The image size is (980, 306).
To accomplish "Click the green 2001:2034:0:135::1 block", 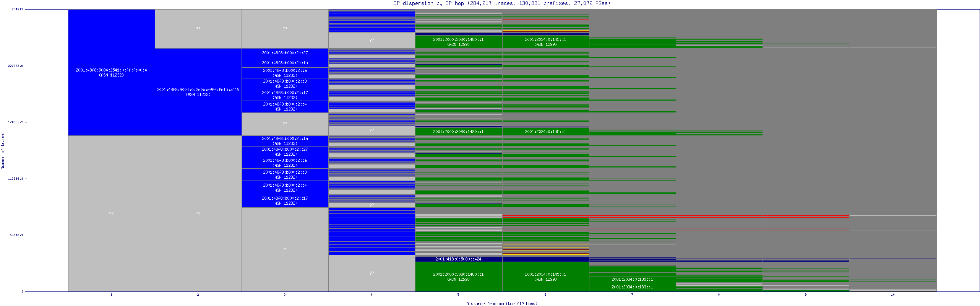I will 632,280.
